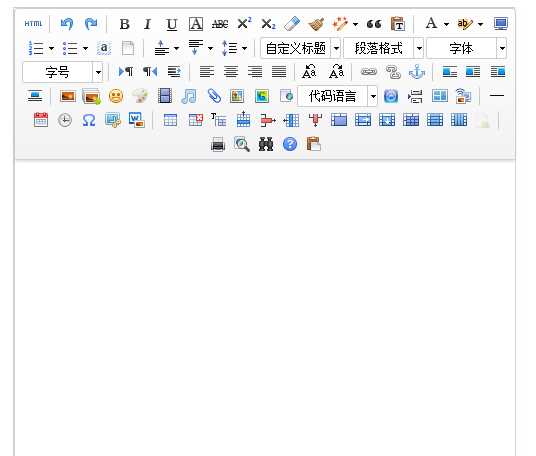Apply font color letter A
The height and width of the screenshot is (456, 536).
431,24
